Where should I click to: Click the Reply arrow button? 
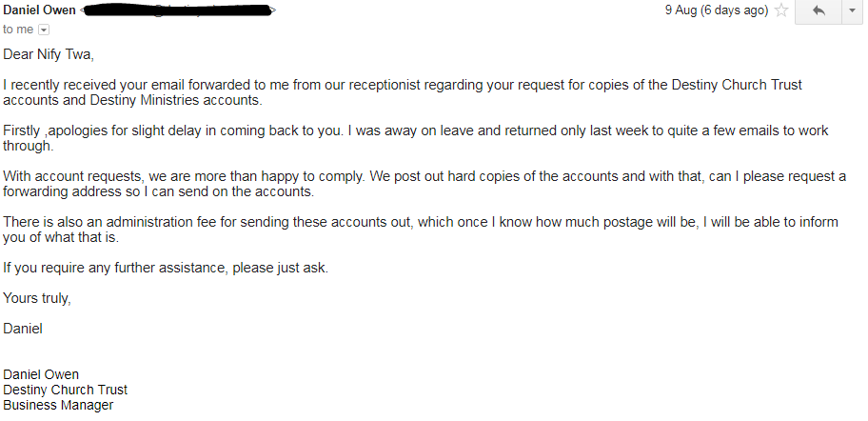coord(819,11)
